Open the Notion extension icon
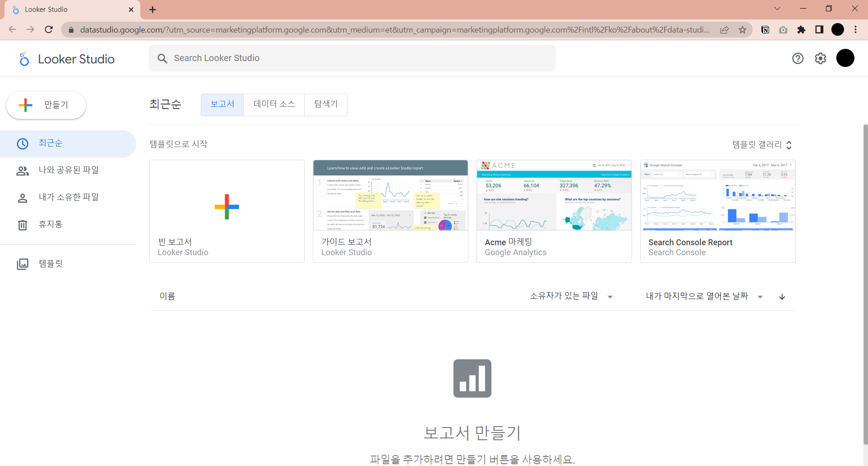 765,30
